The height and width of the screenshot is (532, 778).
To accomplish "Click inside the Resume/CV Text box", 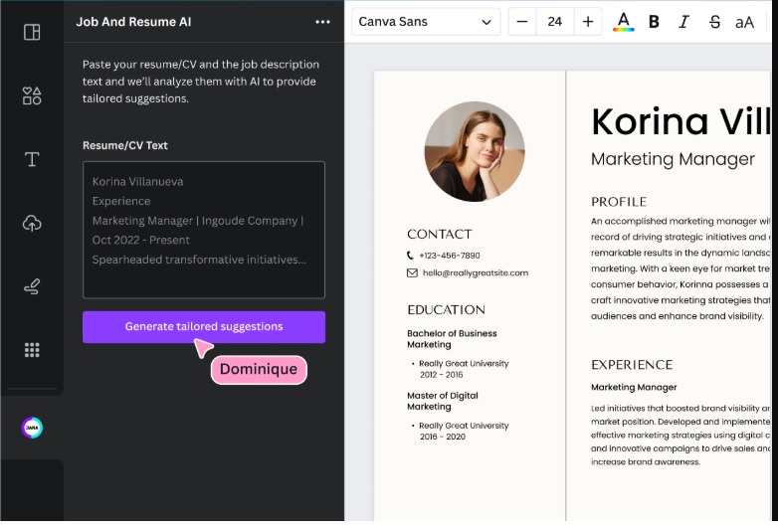I will click(203, 230).
